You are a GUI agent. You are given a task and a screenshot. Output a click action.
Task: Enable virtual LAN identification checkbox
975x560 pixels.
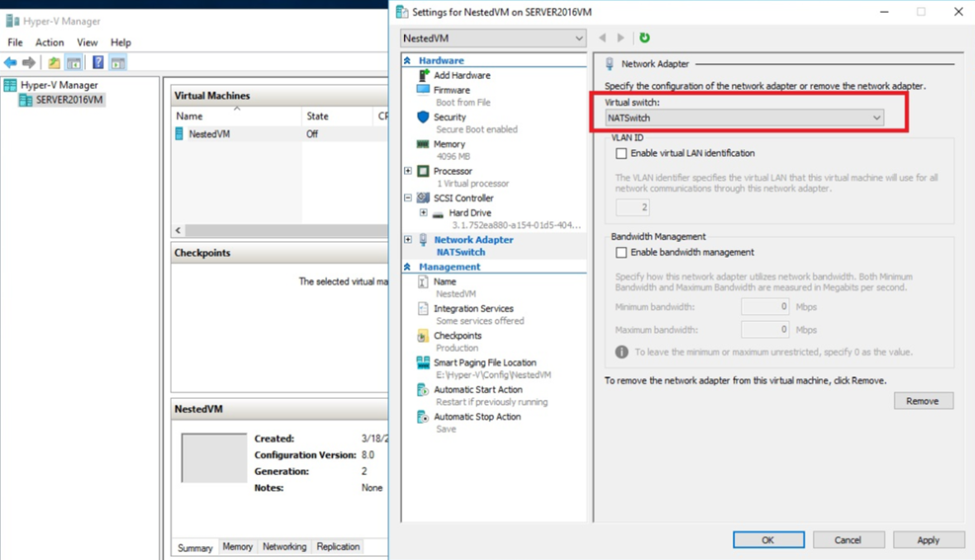tap(621, 153)
